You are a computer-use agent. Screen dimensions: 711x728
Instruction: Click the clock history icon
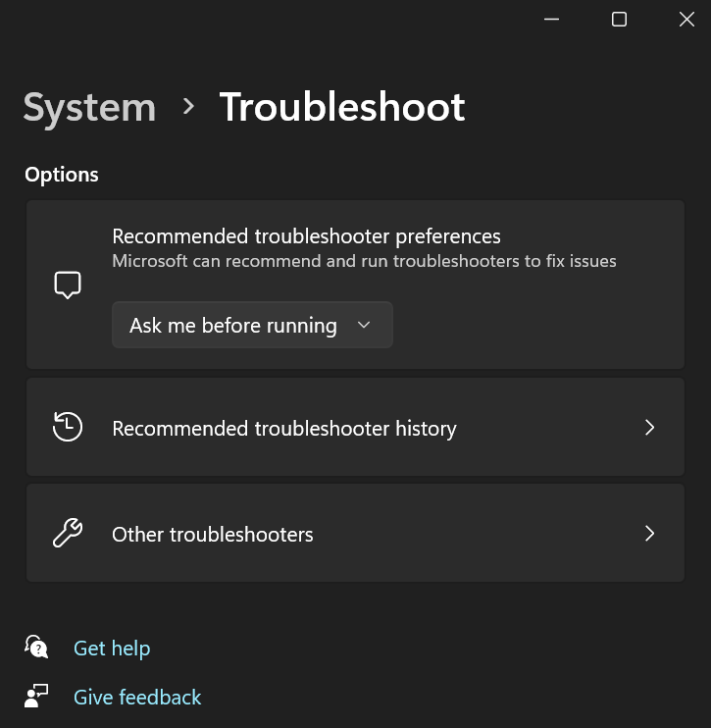point(67,428)
